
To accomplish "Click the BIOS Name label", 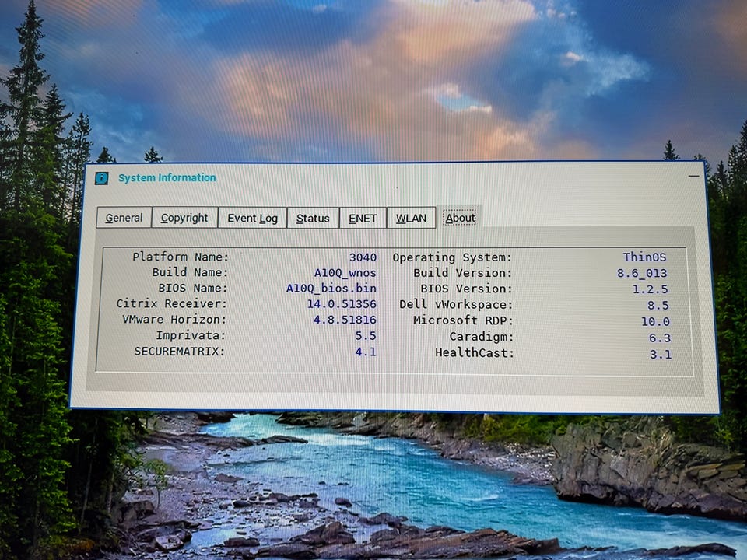I will tap(193, 288).
